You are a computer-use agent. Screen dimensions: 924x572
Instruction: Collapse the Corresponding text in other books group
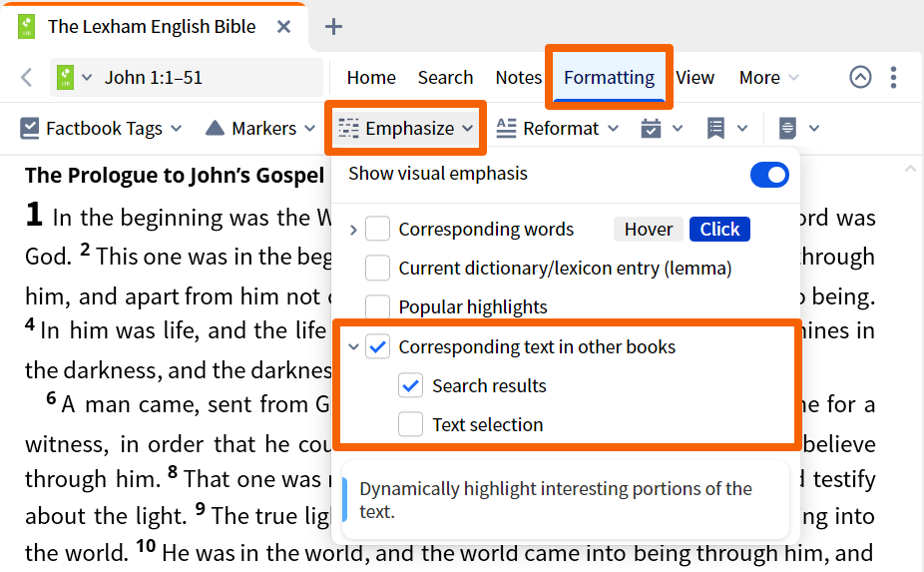pos(353,346)
